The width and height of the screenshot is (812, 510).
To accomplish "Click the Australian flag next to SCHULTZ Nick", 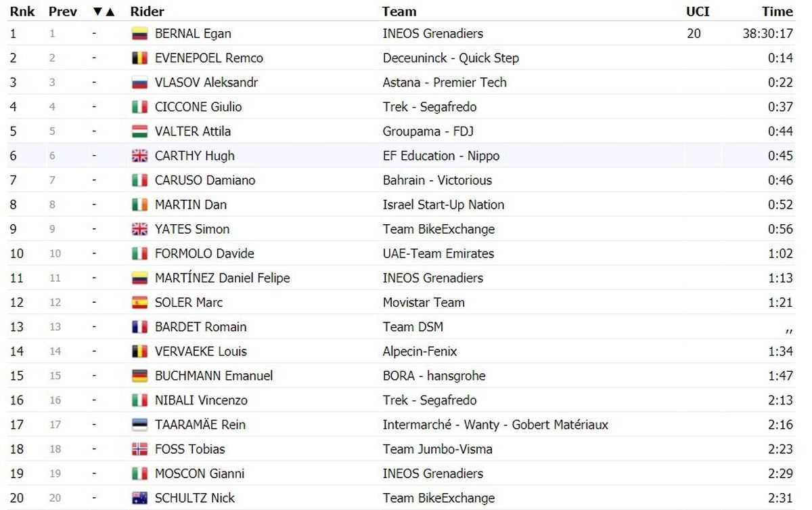I will click(139, 498).
